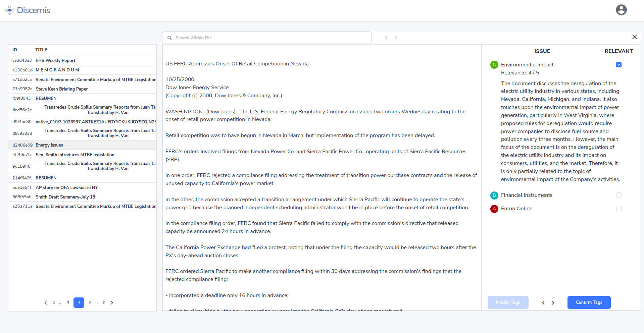
Task: Open document a71db2ca Senate Environment Committee Markup
Action: [x=82, y=79]
